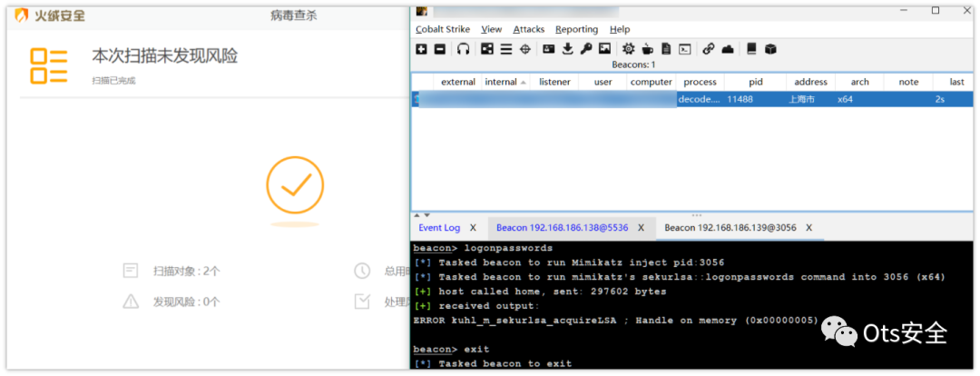This screenshot has width=980, height=376.
Task: Open Downloaded Files via the download arrow icon
Action: click(567, 49)
